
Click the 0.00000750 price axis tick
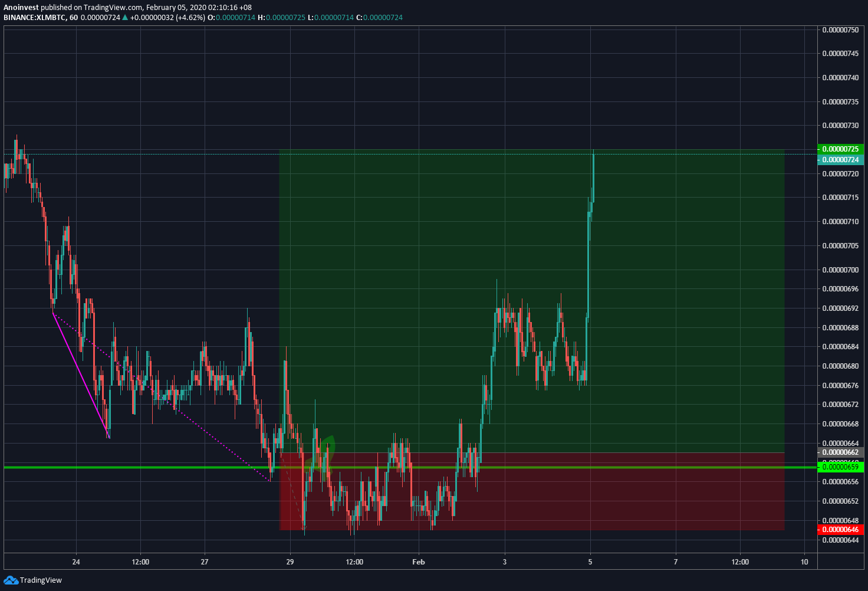[x=840, y=29]
